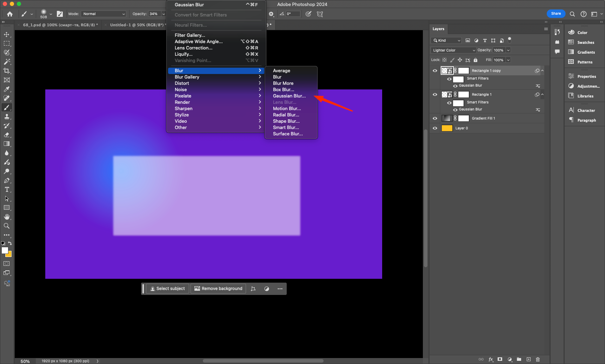This screenshot has width=605, height=364.
Task: Hide the Rectangle 1 layer
Action: [x=435, y=95]
